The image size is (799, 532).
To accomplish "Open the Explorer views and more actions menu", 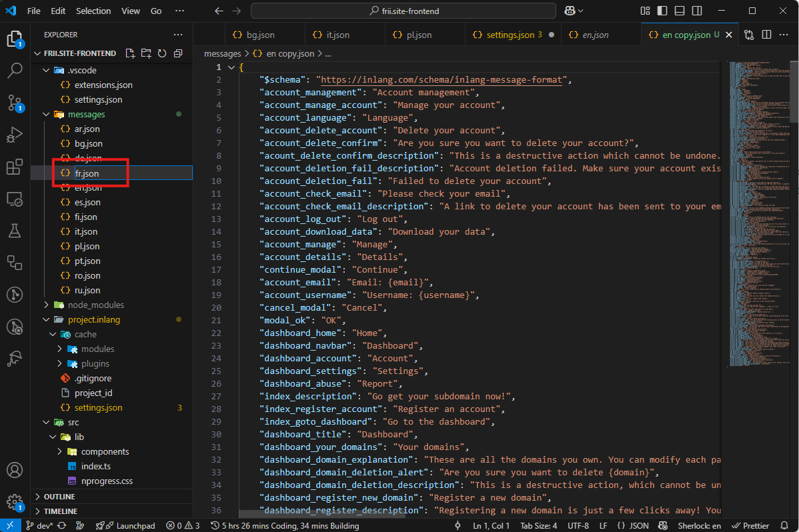I will (178, 35).
